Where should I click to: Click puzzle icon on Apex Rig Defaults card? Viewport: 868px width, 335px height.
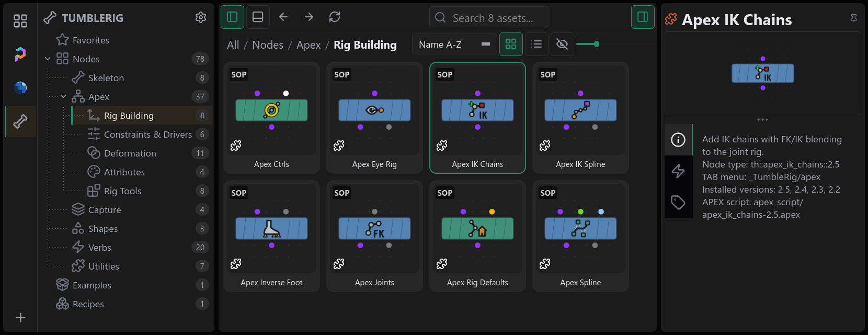pyautogui.click(x=442, y=263)
